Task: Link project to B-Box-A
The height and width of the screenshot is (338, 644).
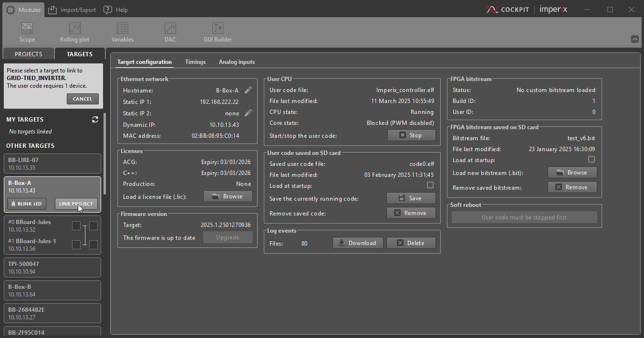Action: click(x=76, y=204)
